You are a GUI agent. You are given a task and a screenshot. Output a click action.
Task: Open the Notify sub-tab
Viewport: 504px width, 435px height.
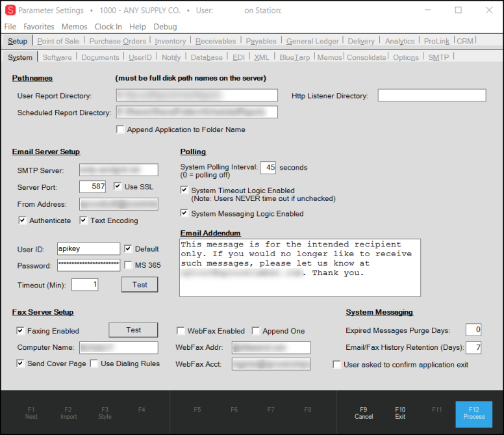(x=171, y=57)
